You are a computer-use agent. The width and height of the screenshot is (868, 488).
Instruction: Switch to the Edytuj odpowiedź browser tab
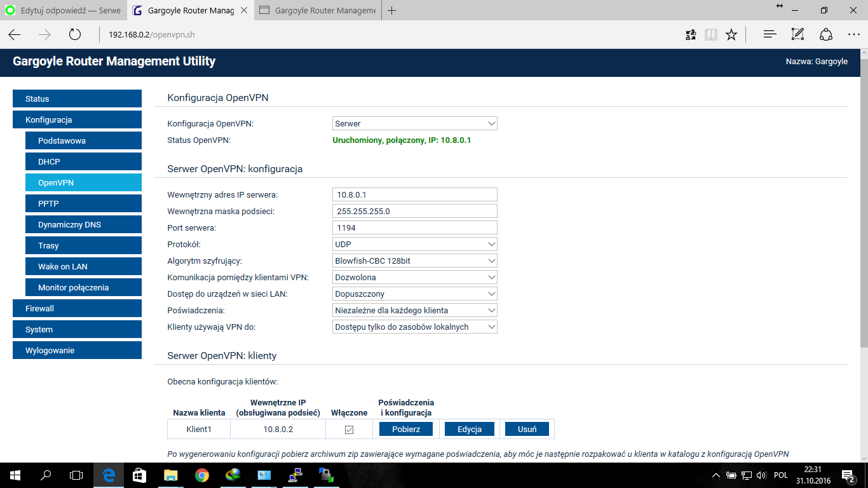coord(63,10)
